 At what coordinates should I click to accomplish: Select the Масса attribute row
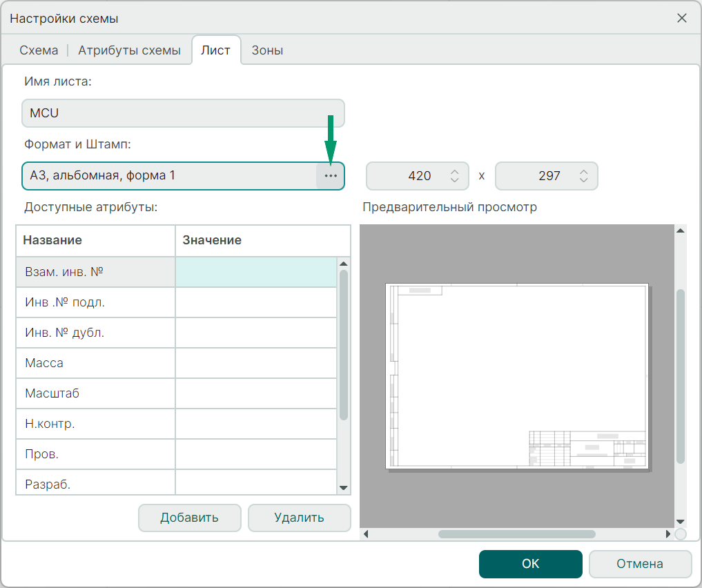point(95,363)
